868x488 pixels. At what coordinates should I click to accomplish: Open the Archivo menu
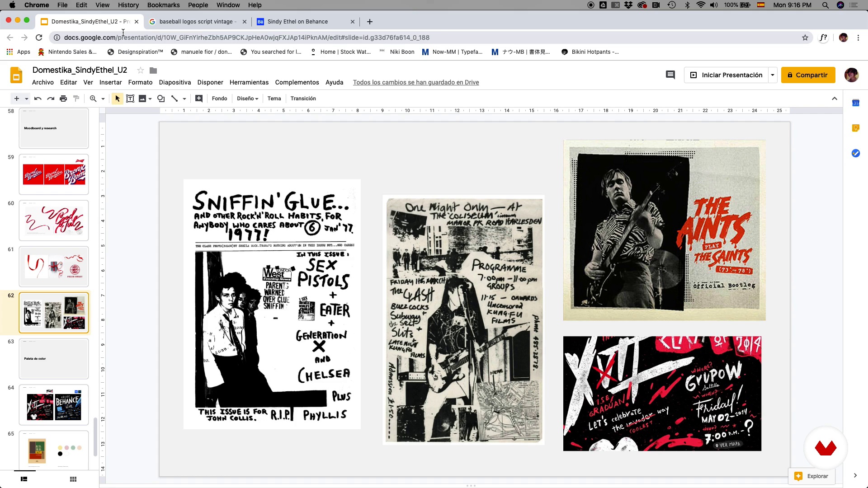pyautogui.click(x=43, y=82)
